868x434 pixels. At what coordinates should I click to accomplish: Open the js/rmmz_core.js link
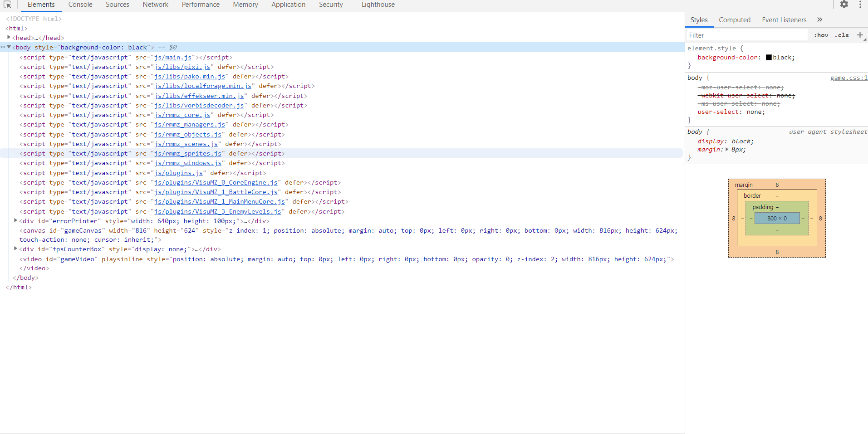coord(182,115)
